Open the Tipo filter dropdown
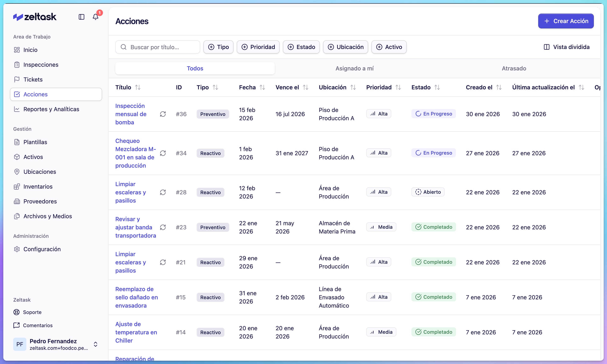607x364 pixels. (x=218, y=47)
